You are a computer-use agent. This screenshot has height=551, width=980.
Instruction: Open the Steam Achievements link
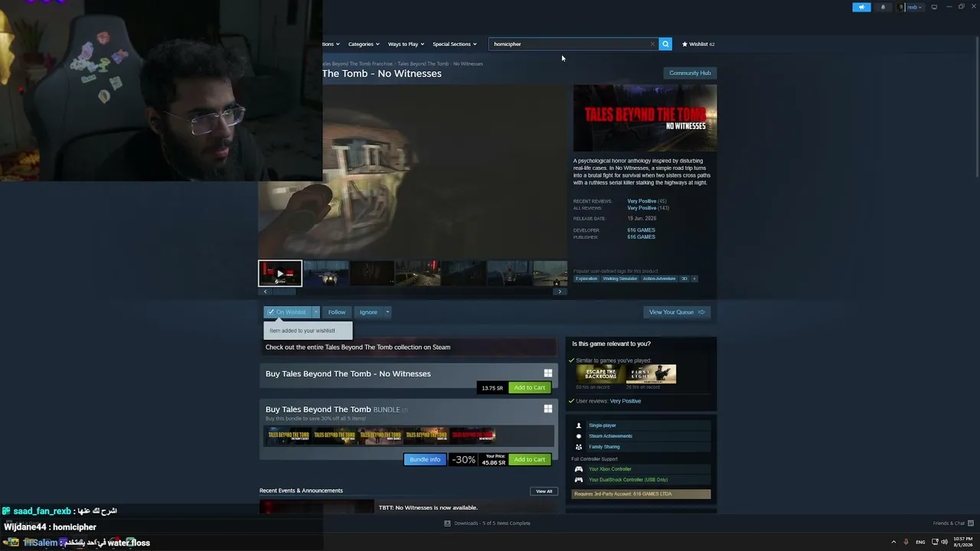610,436
